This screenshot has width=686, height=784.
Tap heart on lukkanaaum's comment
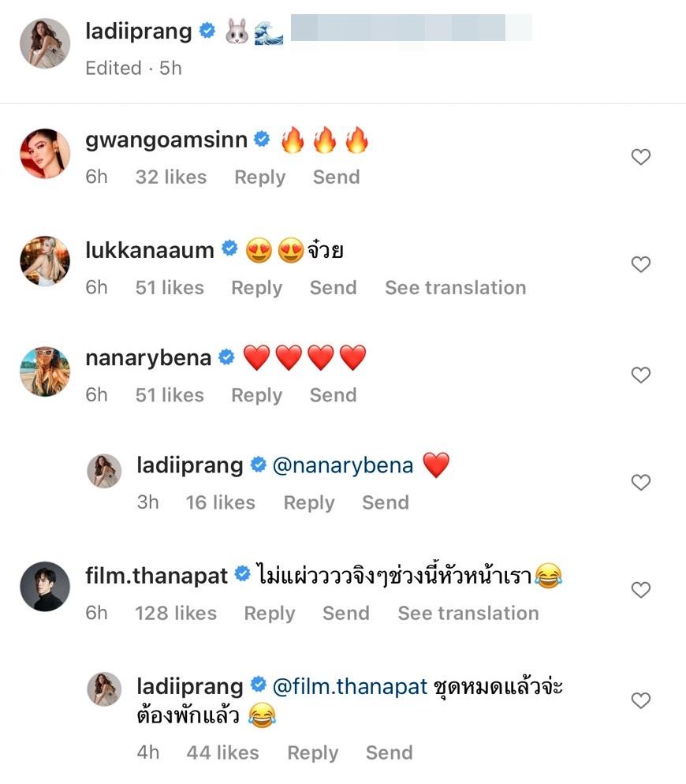point(641,265)
